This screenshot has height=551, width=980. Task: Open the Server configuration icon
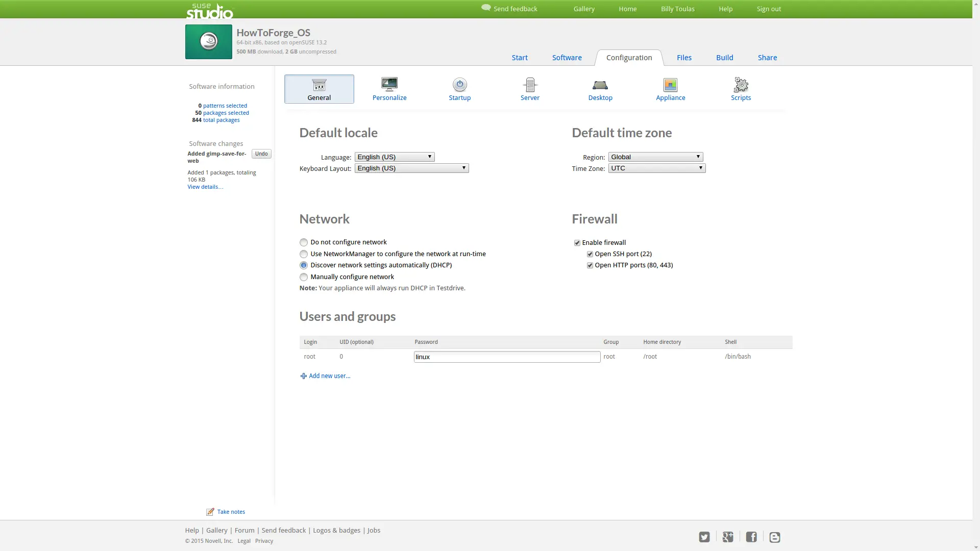[530, 85]
